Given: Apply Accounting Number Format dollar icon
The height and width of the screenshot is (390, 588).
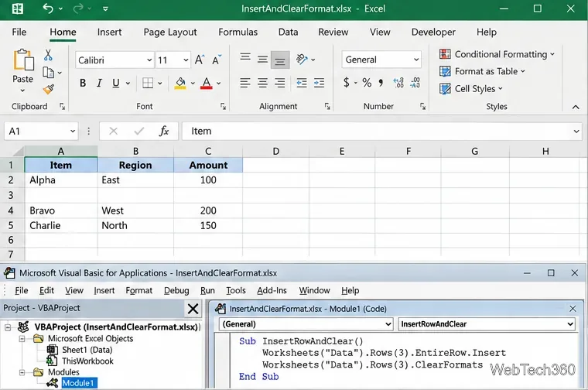Looking at the screenshot, I should (x=347, y=83).
